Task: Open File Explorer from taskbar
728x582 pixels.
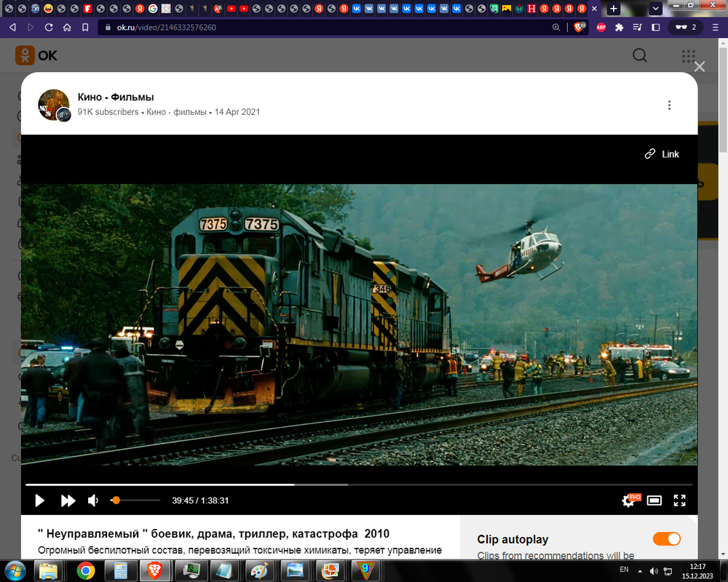Action: [48, 570]
